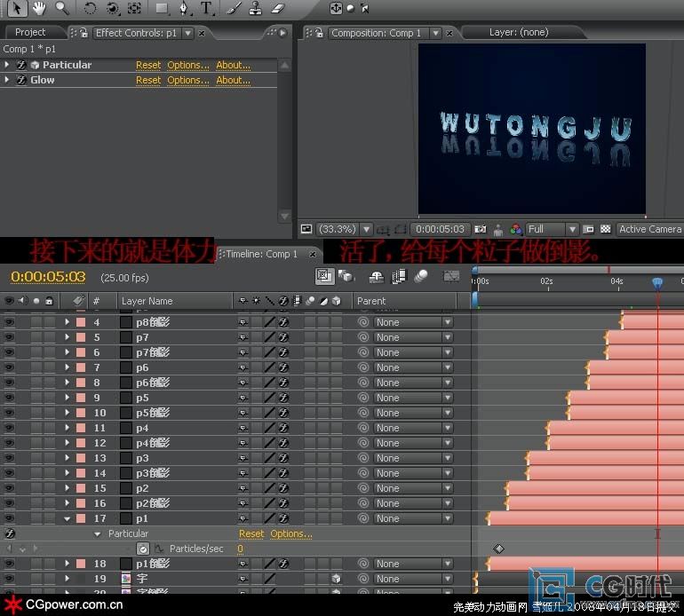Reset the Glow effect
Viewport: 684px width, 616px height.
pos(148,80)
